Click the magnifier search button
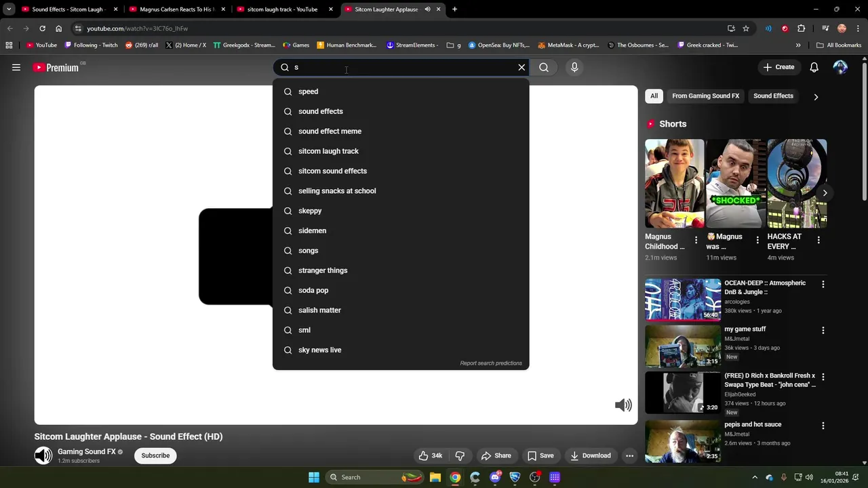This screenshot has height=488, width=868. tap(544, 67)
